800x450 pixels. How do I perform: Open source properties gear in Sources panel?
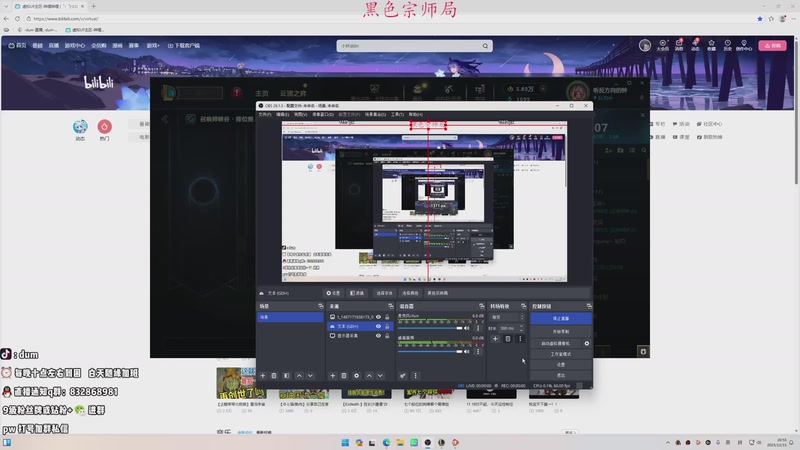[x=356, y=376]
